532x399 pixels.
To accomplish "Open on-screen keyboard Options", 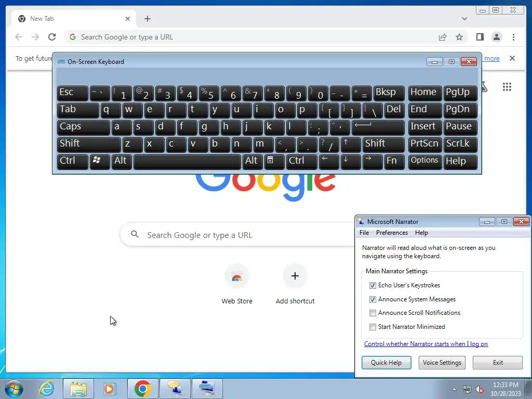I will click(x=425, y=162).
